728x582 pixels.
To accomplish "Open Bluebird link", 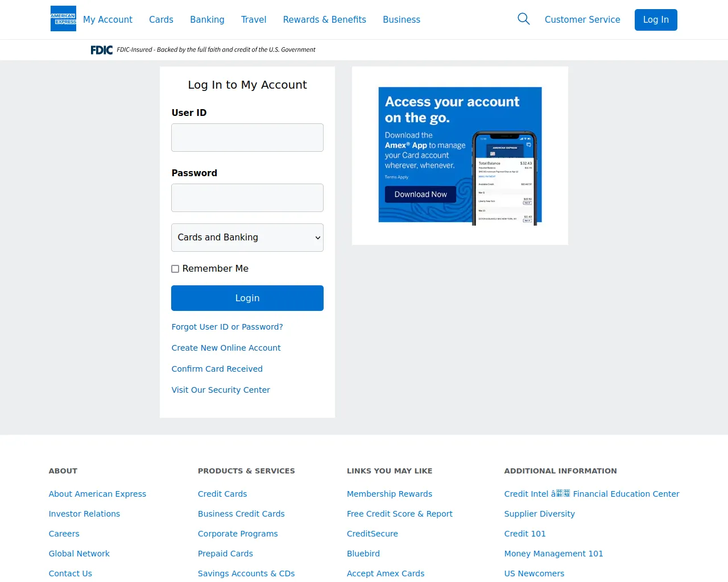I will (363, 554).
